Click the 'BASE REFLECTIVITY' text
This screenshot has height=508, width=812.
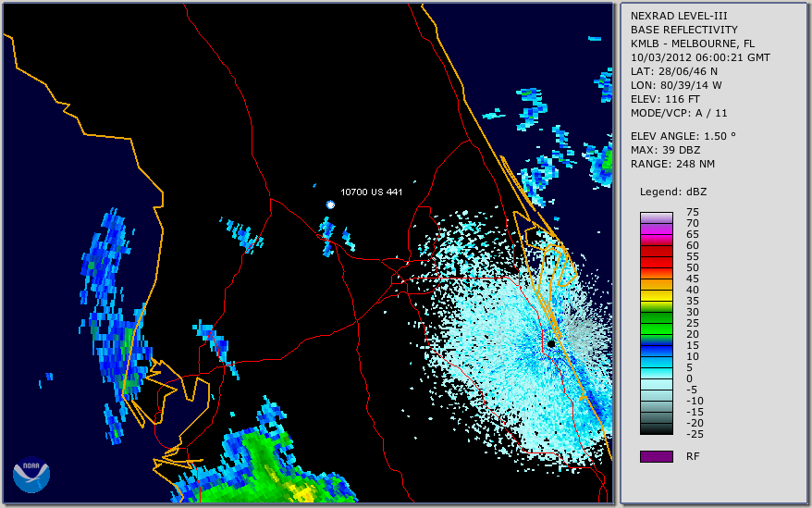(683, 30)
